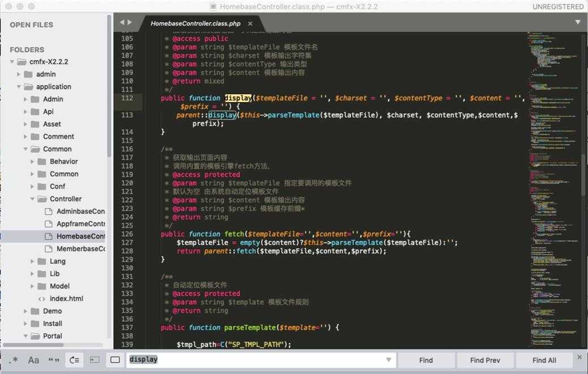The image size is (588, 374).
Task: Expand the Behavior folder
Action: (x=32, y=161)
